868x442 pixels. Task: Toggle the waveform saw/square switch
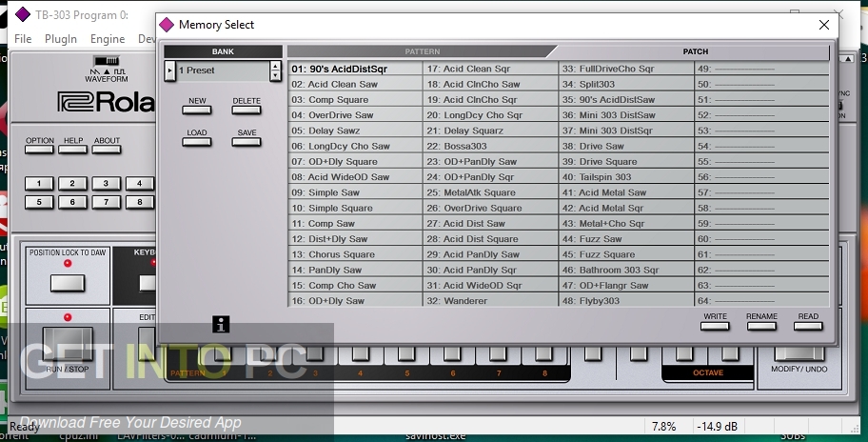pyautogui.click(x=107, y=60)
